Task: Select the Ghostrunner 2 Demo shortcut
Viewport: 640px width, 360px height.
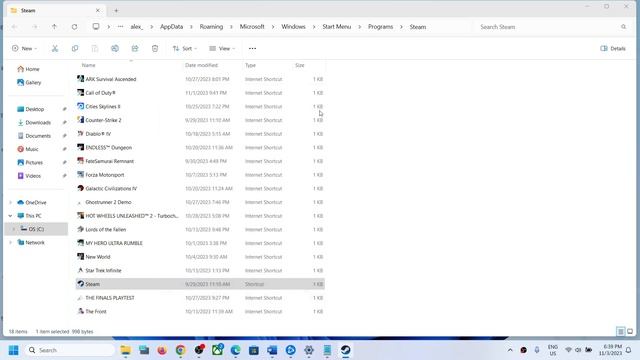Action: point(200,202)
